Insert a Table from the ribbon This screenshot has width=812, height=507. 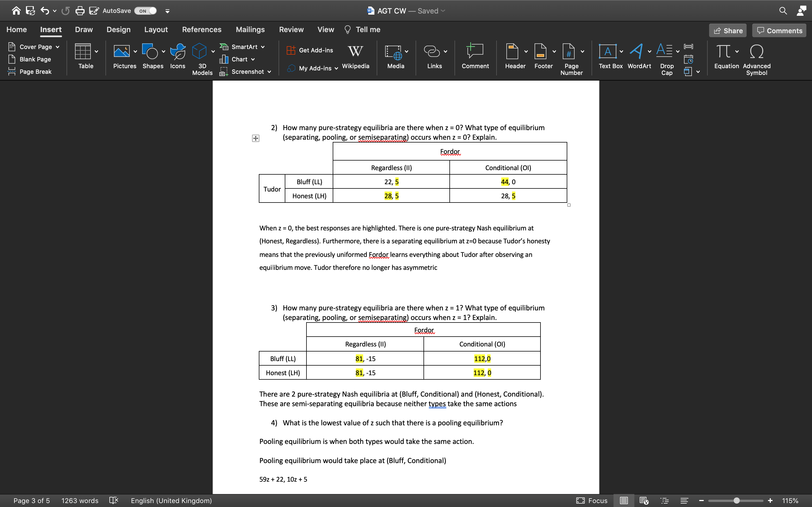click(x=83, y=52)
